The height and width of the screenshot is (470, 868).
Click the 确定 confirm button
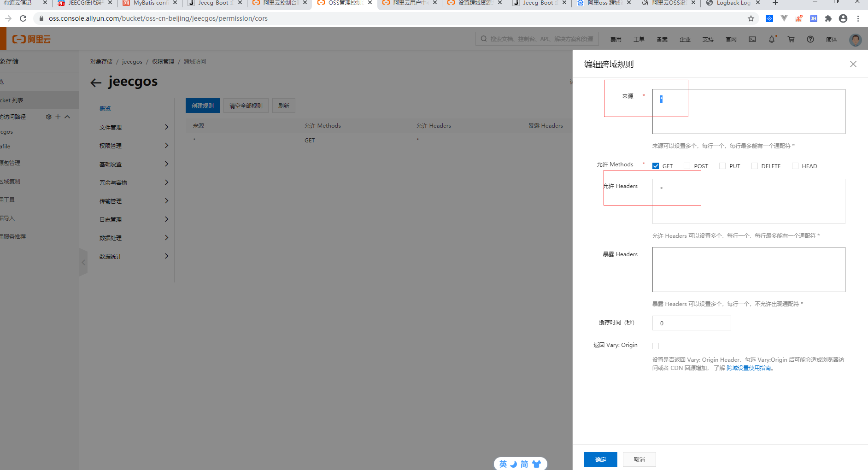[x=601, y=459]
